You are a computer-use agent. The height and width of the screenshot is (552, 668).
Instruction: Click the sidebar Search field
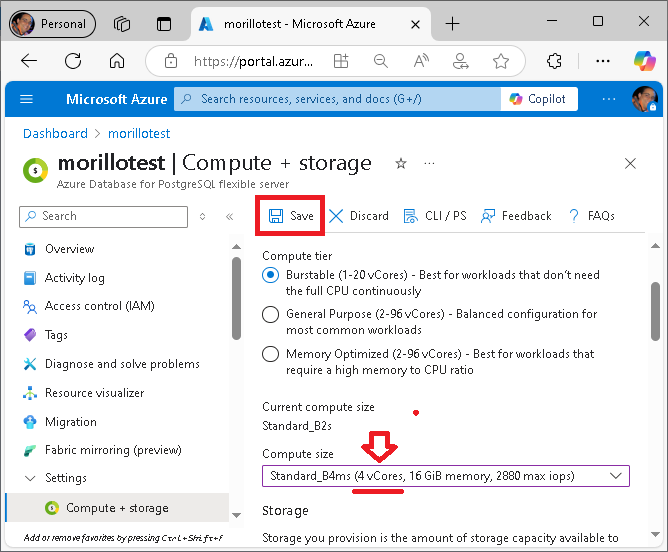click(x=104, y=217)
